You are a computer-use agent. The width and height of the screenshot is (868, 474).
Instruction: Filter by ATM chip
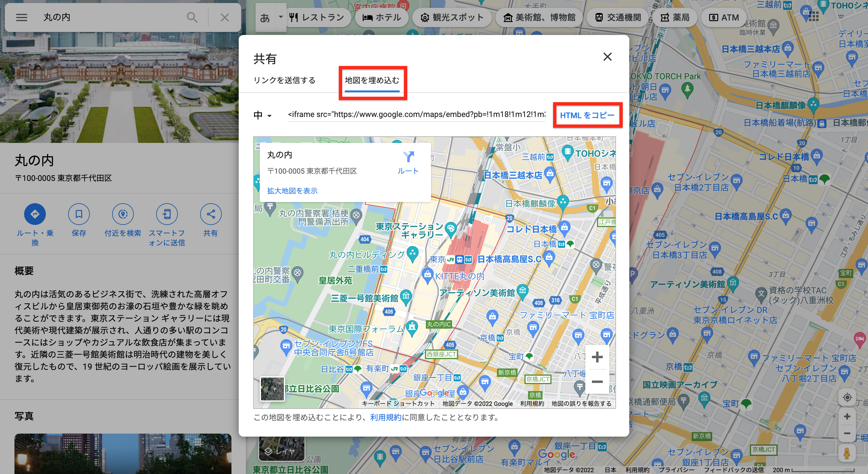tap(723, 17)
